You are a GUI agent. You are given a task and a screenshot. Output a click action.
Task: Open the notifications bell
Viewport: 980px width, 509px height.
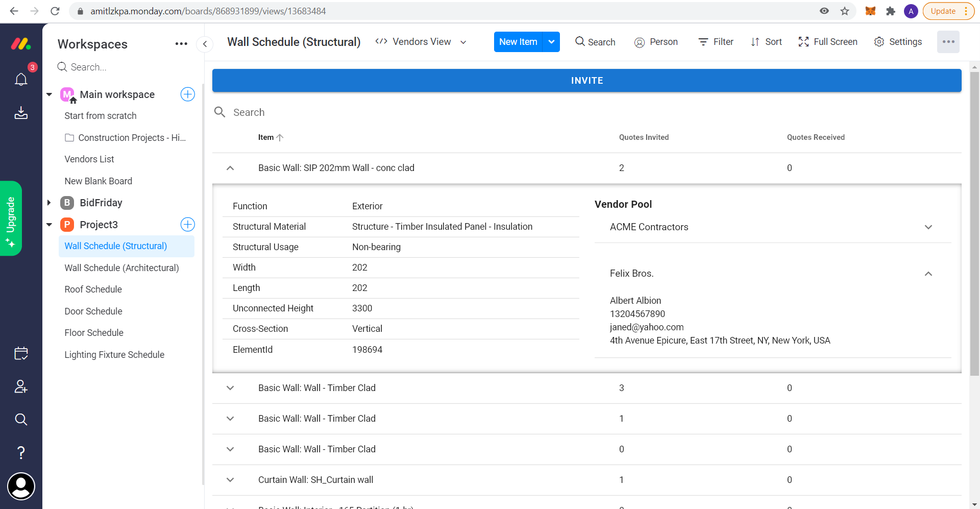21,79
